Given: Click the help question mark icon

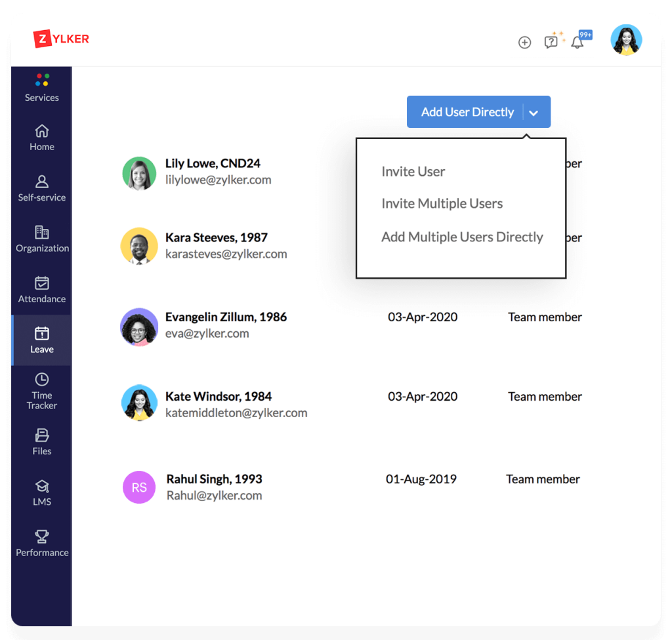Looking at the screenshot, I should 551,42.
